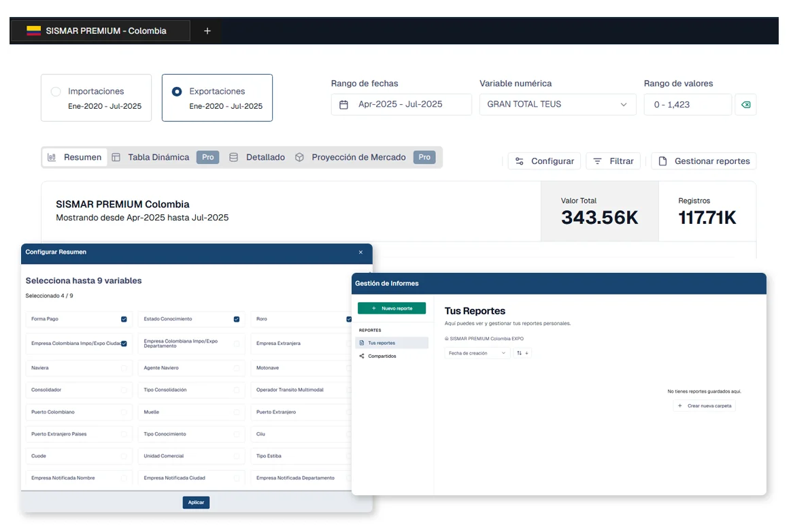The width and height of the screenshot is (793, 532).
Task: Uncheck the Forma Pago checkbox
Action: (x=124, y=319)
